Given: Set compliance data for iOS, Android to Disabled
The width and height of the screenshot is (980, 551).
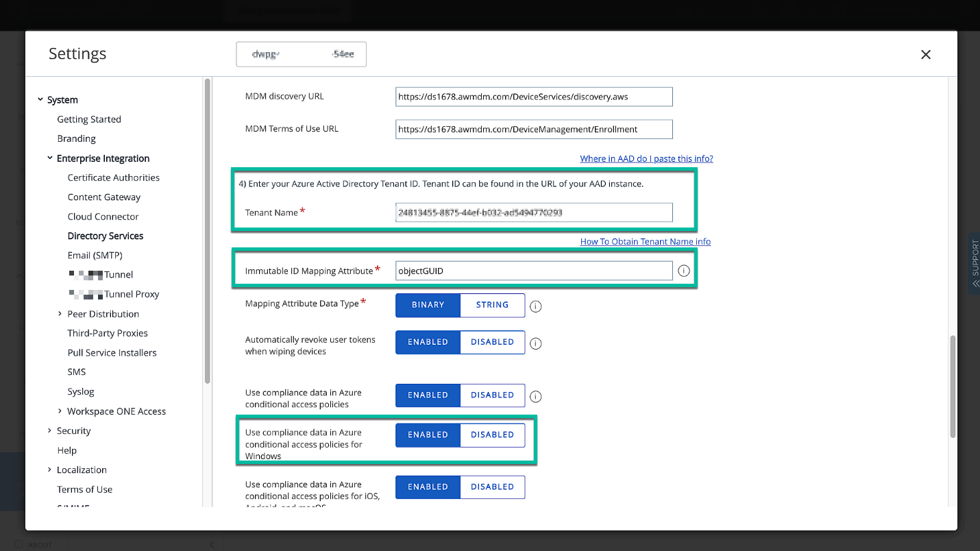Looking at the screenshot, I should [492, 487].
